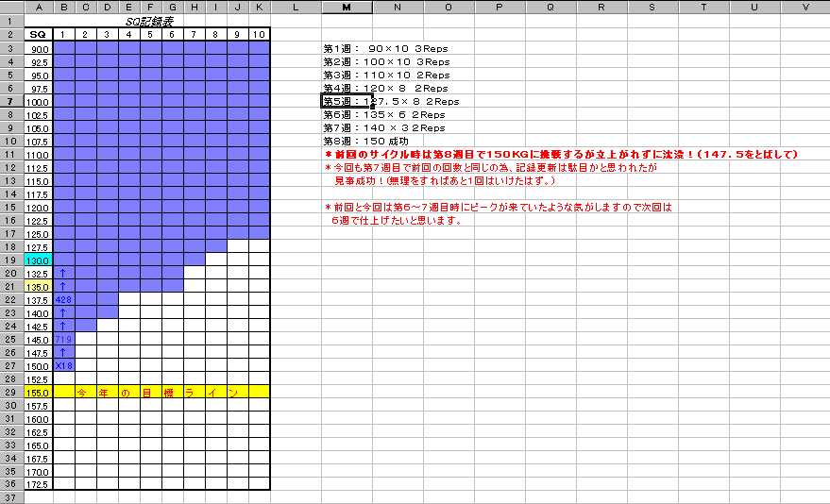Click the 155.0 cell in column A
Viewport: 830px width, 504px height.
(39, 391)
